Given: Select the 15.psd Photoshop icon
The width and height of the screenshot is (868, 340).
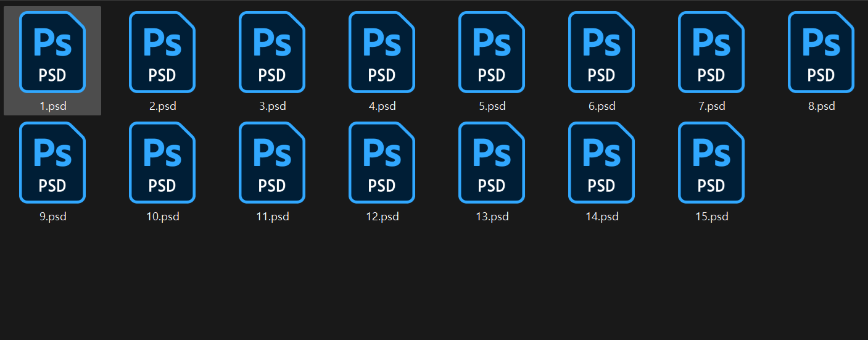Looking at the screenshot, I should (711, 162).
